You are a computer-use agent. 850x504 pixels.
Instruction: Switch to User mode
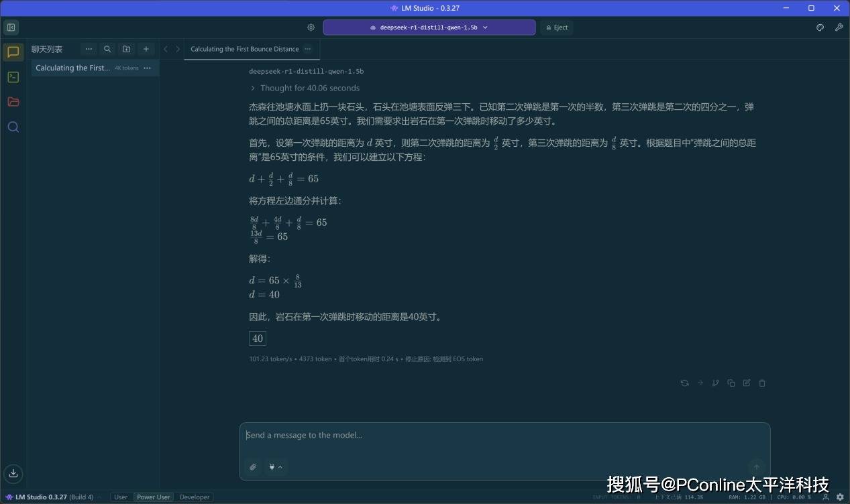pyautogui.click(x=121, y=497)
